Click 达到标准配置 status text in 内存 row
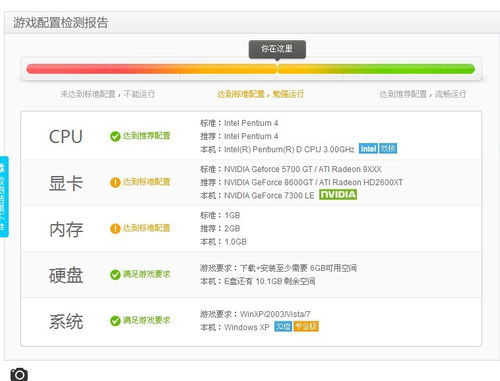The width and height of the screenshot is (500, 381). (x=147, y=228)
